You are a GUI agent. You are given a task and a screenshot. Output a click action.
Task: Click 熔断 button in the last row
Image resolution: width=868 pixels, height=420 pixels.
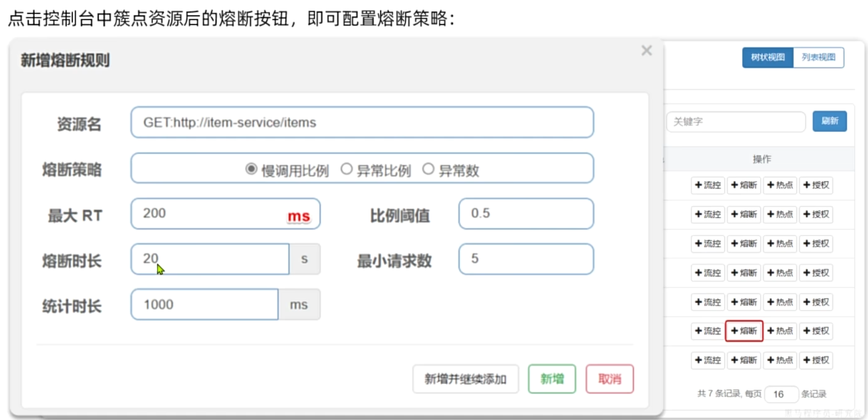pyautogui.click(x=744, y=360)
